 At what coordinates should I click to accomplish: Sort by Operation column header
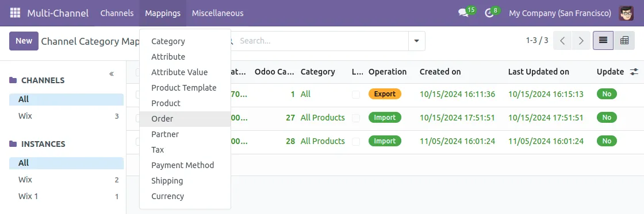pyautogui.click(x=388, y=72)
